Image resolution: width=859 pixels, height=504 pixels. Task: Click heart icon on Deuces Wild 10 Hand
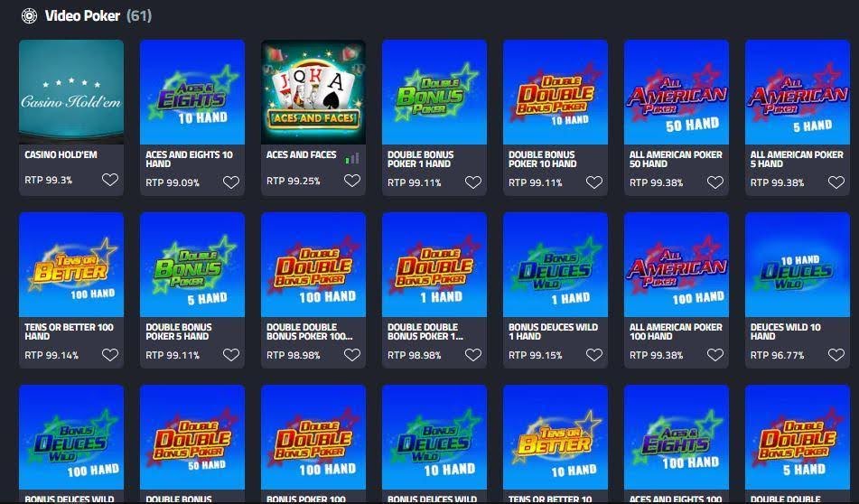(836, 355)
